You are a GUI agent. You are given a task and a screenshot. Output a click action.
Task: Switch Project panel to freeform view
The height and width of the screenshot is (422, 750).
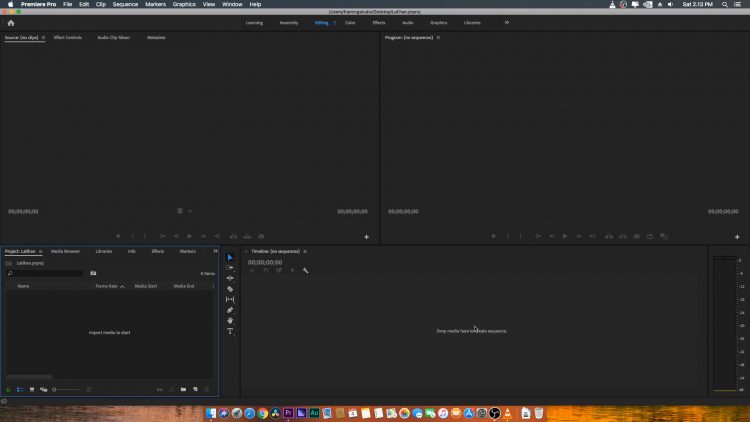tap(44, 389)
